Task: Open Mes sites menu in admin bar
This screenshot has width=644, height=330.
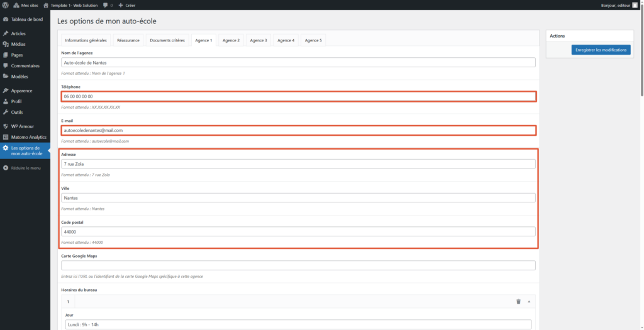Action: pos(25,5)
